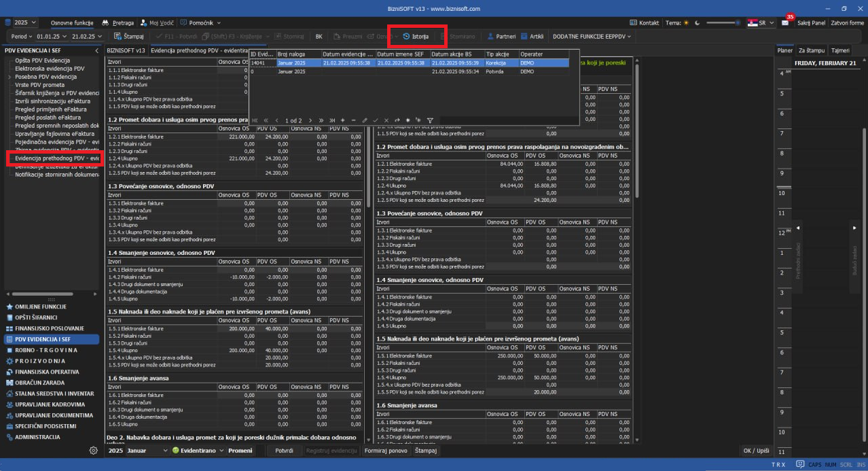
Task: Go to next record in history navigator
Action: (311, 120)
